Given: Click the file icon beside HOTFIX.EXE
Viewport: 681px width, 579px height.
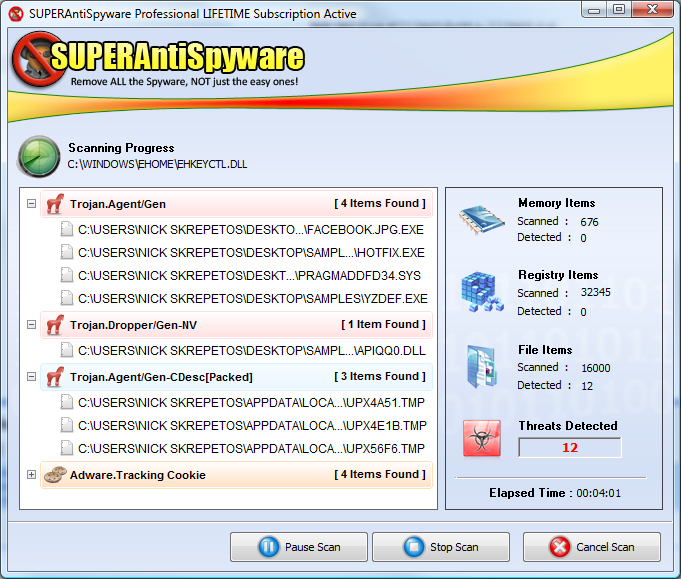Looking at the screenshot, I should tap(67, 252).
